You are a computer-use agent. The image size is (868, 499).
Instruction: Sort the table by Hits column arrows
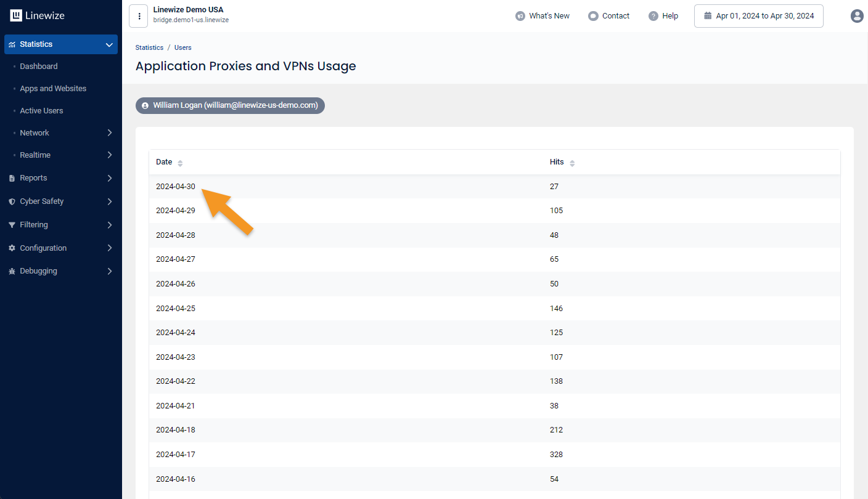coord(572,163)
